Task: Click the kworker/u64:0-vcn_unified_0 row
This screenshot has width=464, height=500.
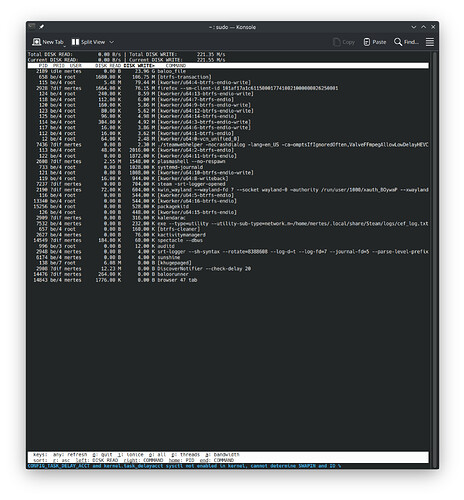Action: pos(228,139)
